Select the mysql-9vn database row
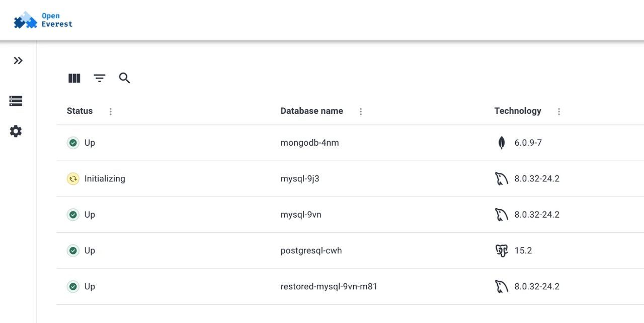 301,215
